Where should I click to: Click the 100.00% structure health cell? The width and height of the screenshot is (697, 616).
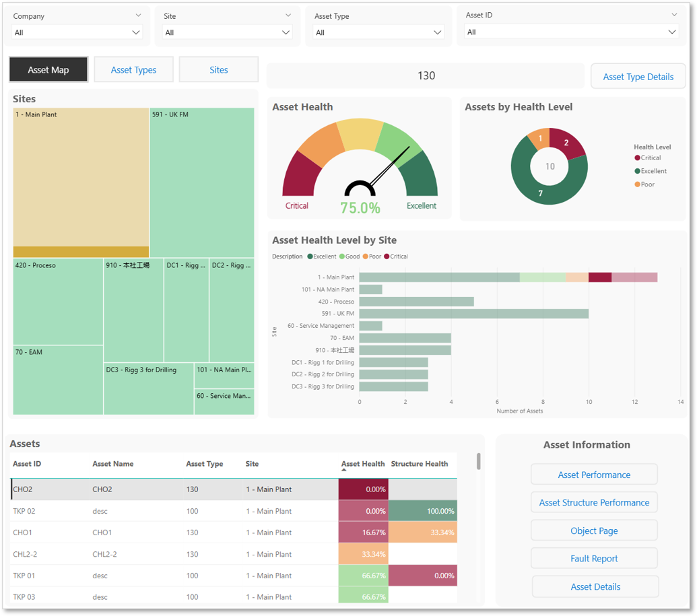(423, 511)
